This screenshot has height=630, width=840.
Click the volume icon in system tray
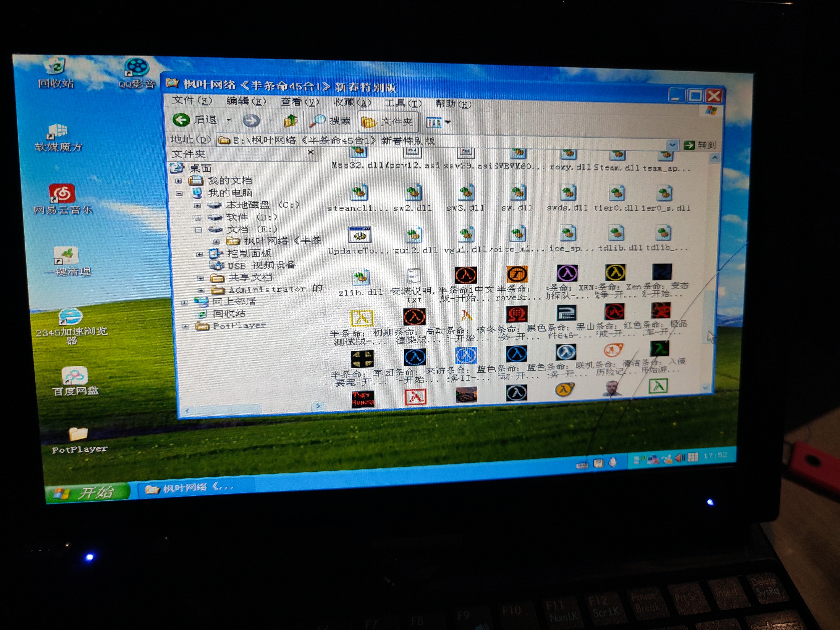(680, 458)
